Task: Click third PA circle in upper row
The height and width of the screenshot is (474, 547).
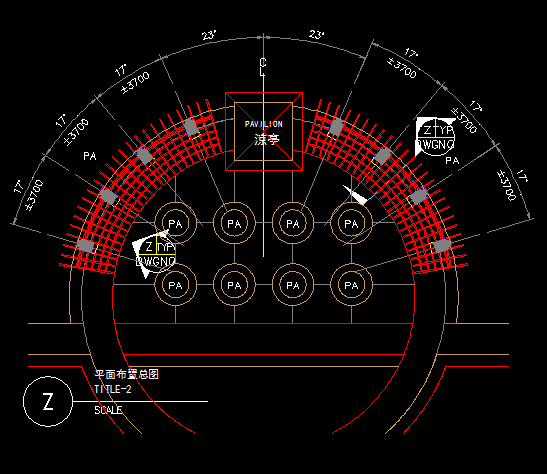Action: click(x=293, y=223)
